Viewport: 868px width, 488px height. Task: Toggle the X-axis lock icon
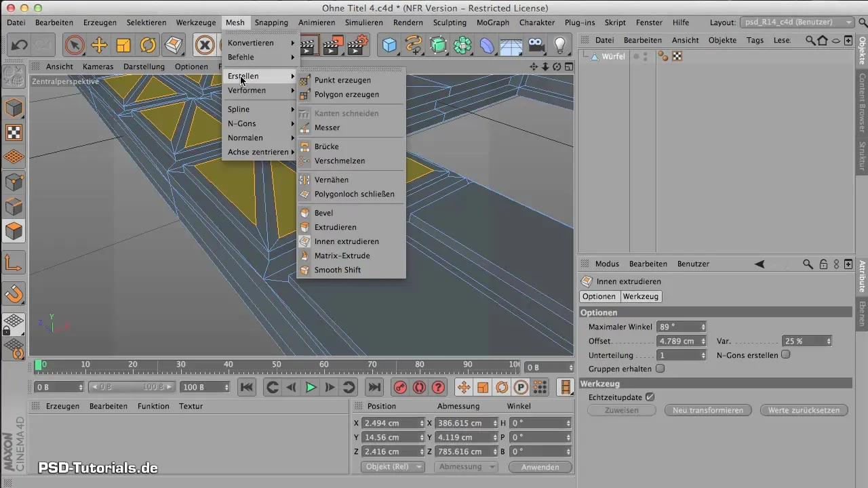[x=205, y=45]
